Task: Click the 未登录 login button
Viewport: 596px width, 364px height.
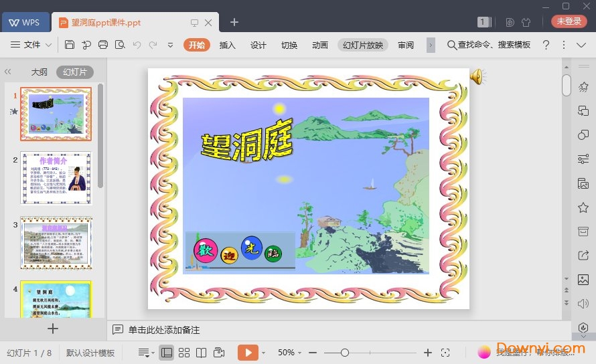Action: tap(569, 21)
